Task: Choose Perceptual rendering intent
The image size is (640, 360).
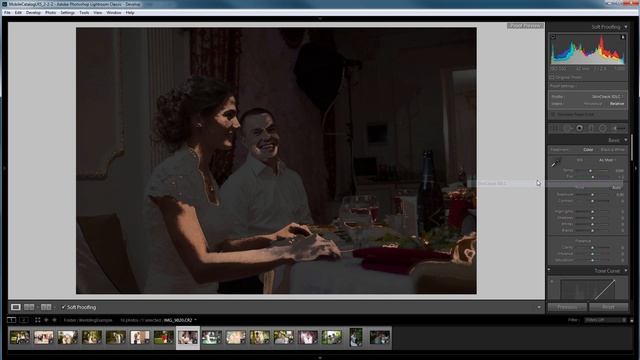Action: click(x=593, y=104)
